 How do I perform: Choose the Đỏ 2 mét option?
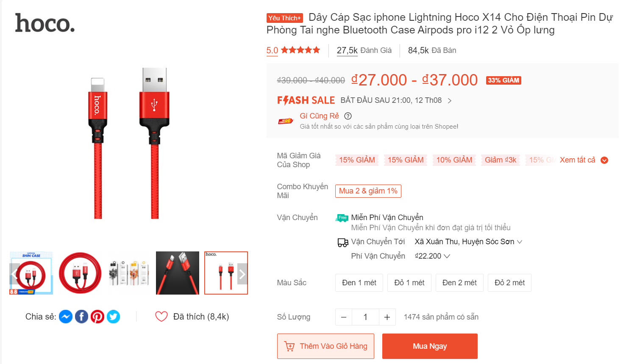tap(509, 283)
